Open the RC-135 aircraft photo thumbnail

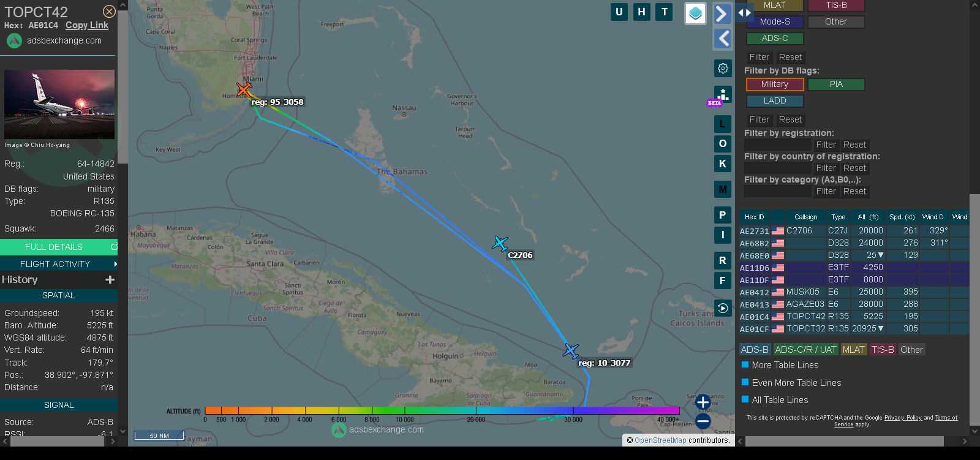(x=59, y=104)
